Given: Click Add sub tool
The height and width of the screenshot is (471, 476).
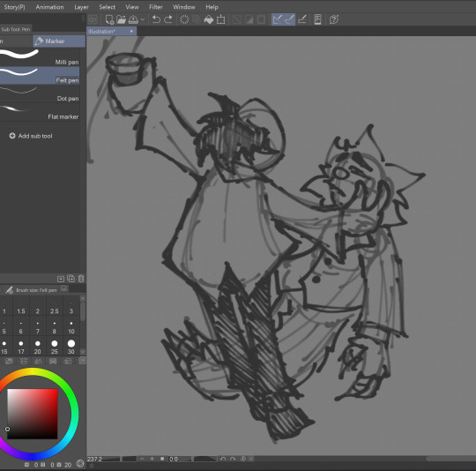Looking at the screenshot, I should point(31,136).
